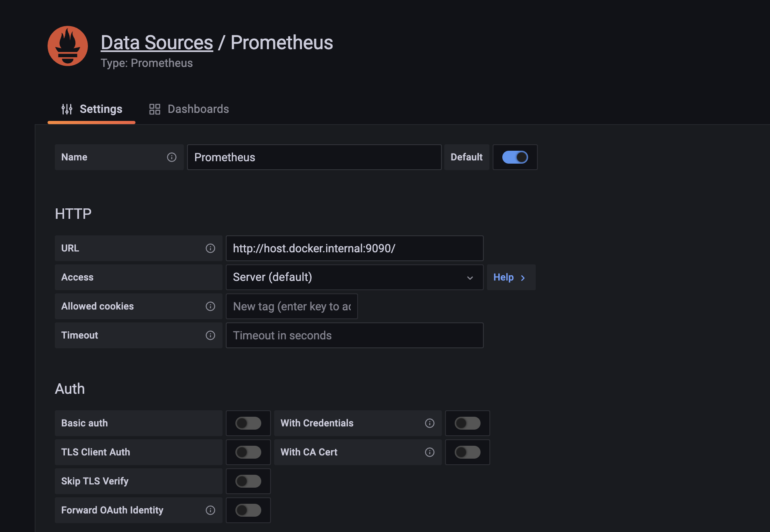Viewport: 770px width, 532px height.
Task: Switch to the Dashboards tab
Action: click(x=189, y=109)
